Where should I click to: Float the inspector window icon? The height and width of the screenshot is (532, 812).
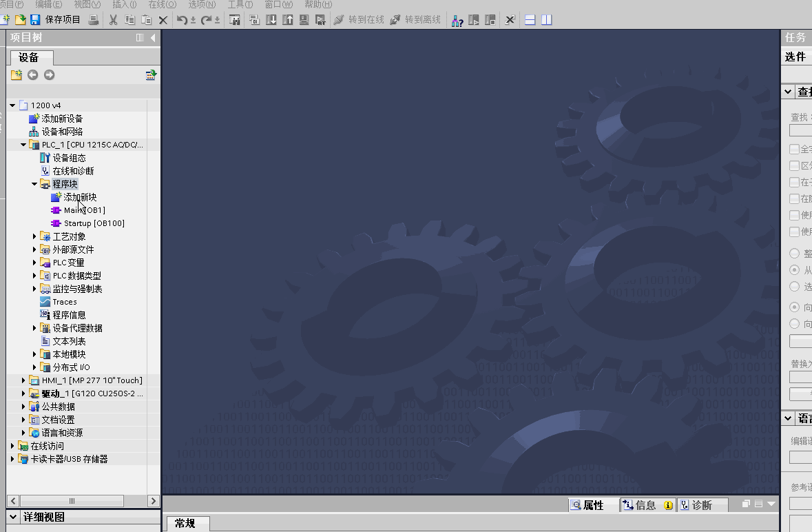pos(747,504)
